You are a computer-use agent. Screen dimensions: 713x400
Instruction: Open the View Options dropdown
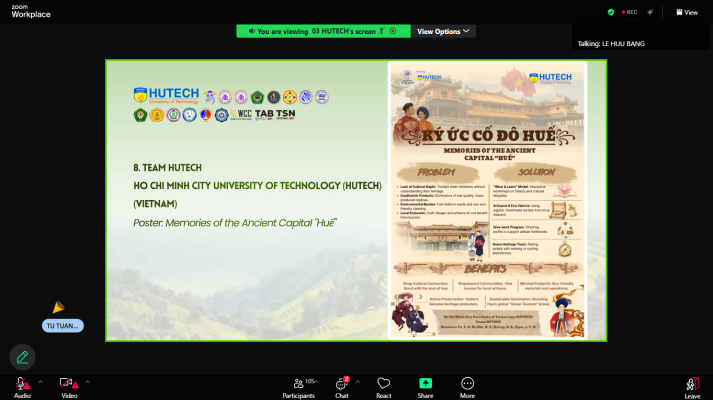443,31
